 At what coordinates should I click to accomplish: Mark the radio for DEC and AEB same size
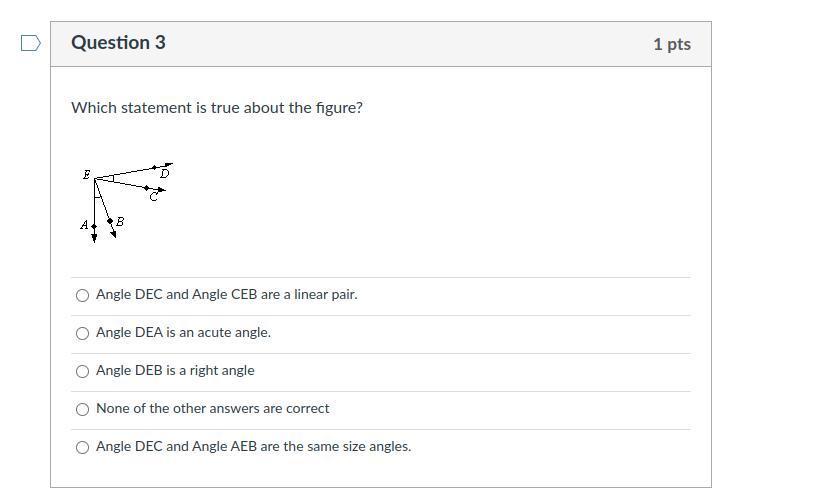pos(83,447)
